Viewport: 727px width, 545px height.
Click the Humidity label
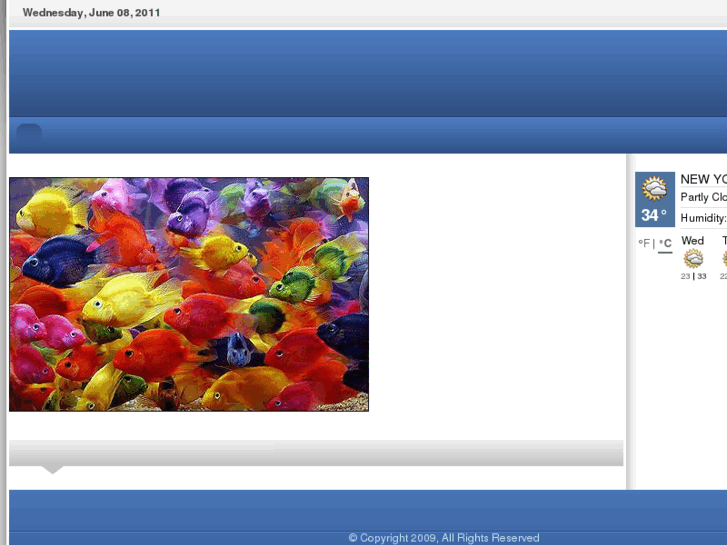(x=703, y=218)
